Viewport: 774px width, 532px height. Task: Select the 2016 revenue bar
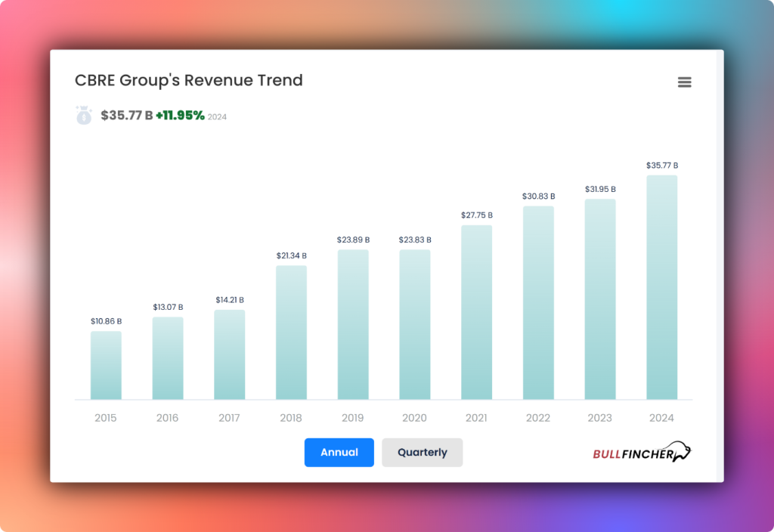pyautogui.click(x=168, y=358)
